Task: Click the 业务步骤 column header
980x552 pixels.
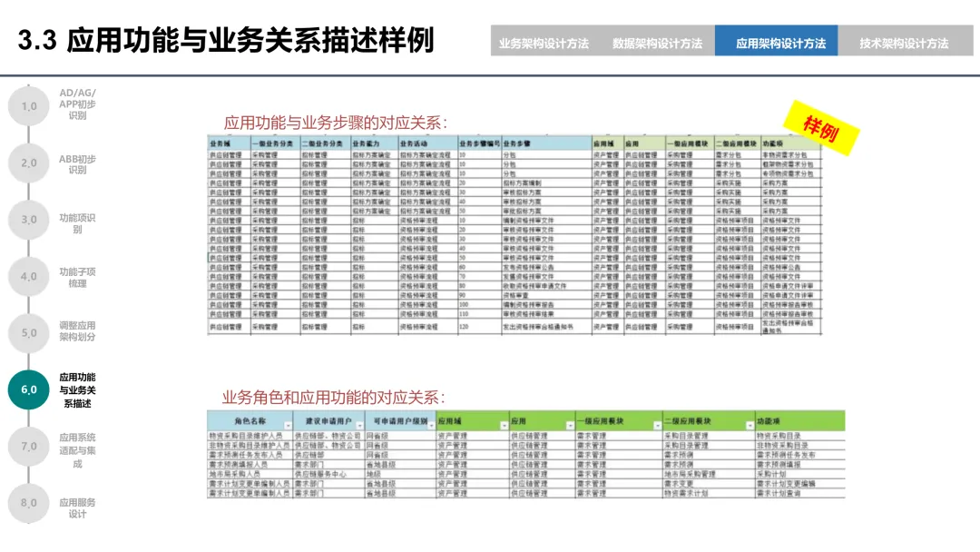Action: [546, 143]
